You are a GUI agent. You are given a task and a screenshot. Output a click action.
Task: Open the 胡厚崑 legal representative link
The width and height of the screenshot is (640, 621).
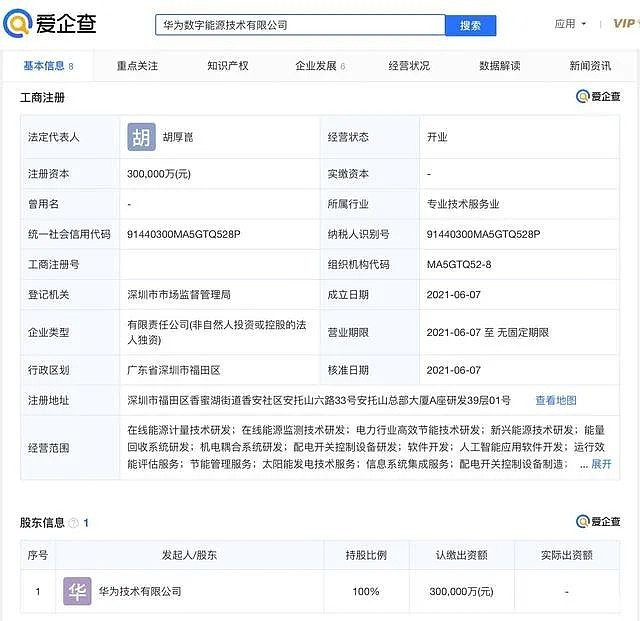[x=181, y=137]
